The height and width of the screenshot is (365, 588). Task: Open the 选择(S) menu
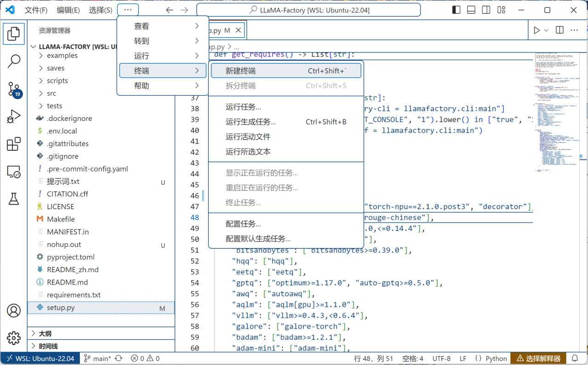click(100, 10)
